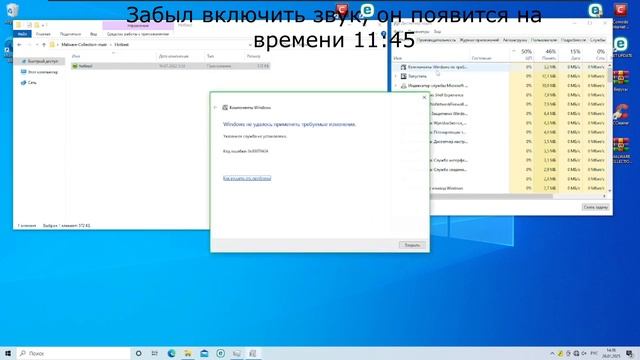The image size is (640, 360).
Task: Select the Windows Features process row in Task Manager
Action: [x=500, y=67]
